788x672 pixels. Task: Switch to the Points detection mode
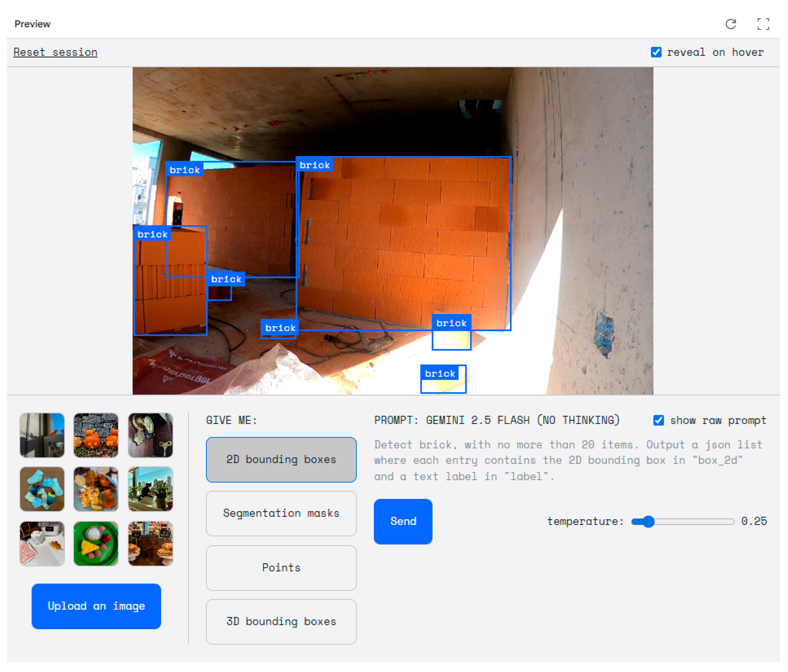tap(281, 567)
